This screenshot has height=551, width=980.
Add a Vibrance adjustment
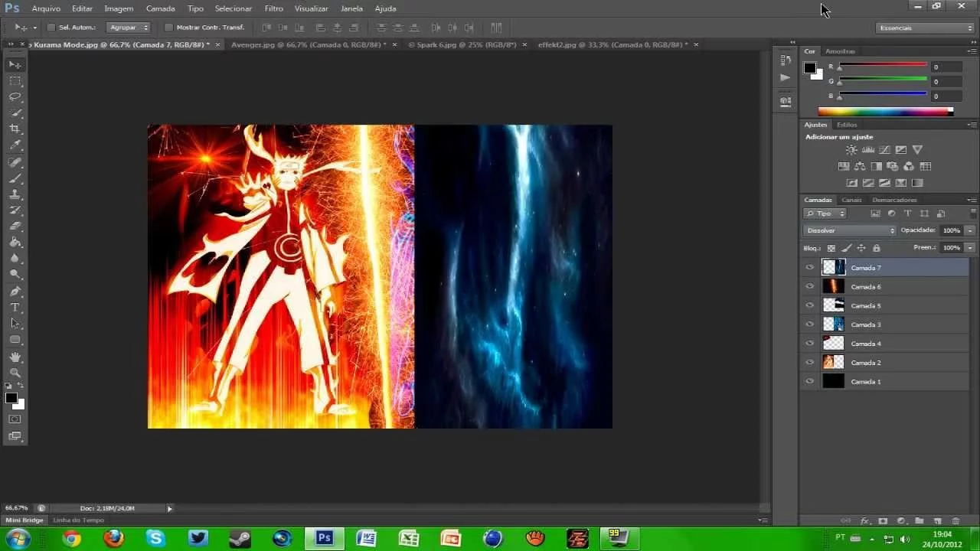pyautogui.click(x=917, y=150)
